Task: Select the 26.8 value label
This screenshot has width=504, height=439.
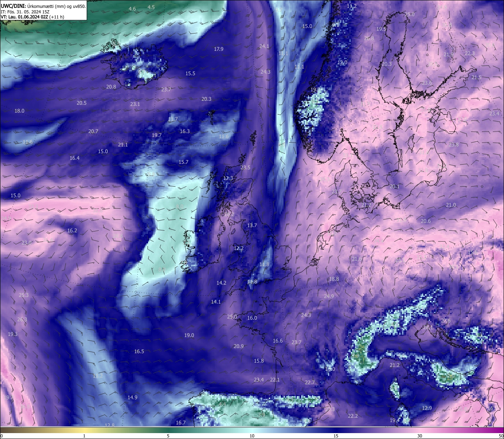Action: (369, 38)
